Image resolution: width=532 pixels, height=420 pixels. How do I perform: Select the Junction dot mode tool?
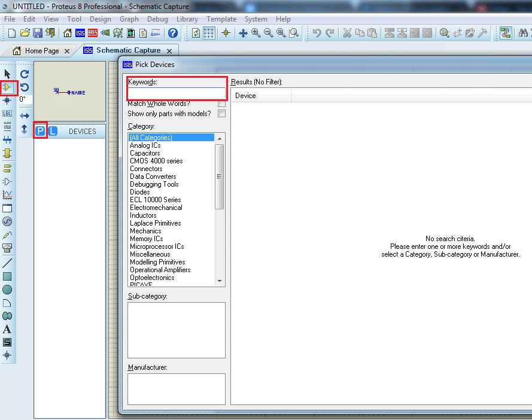(x=7, y=101)
